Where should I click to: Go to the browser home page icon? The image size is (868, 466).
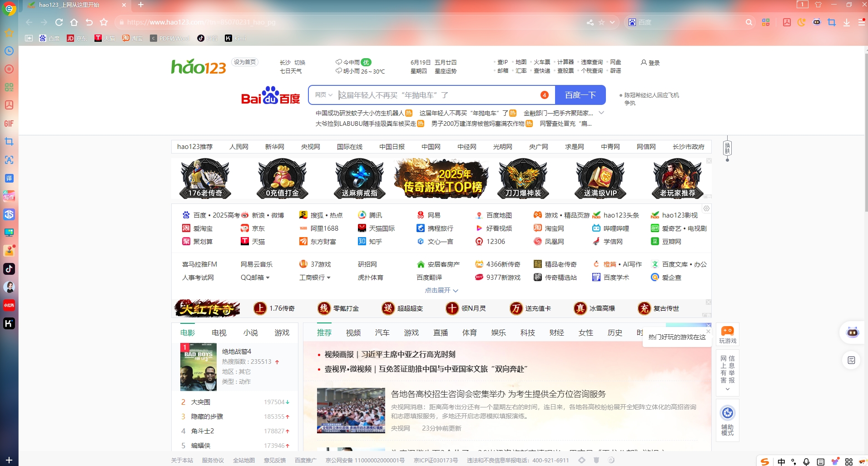(74, 22)
